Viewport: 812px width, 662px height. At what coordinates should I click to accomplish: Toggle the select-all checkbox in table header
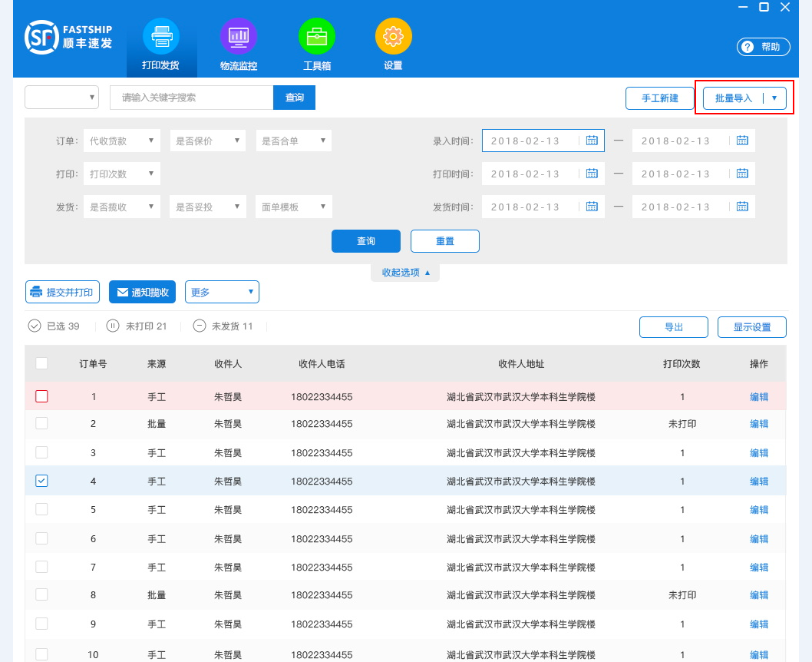(41, 363)
